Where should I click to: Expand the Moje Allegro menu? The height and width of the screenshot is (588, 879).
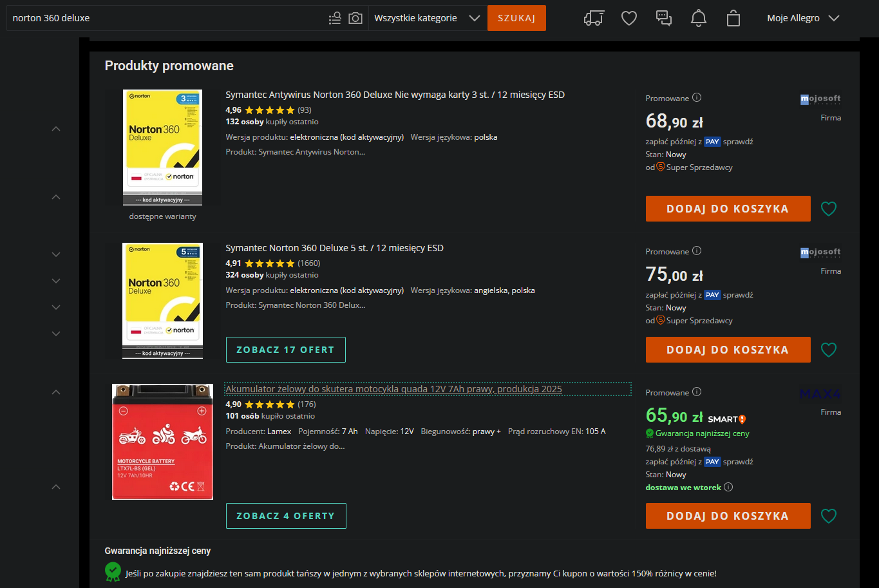(803, 18)
